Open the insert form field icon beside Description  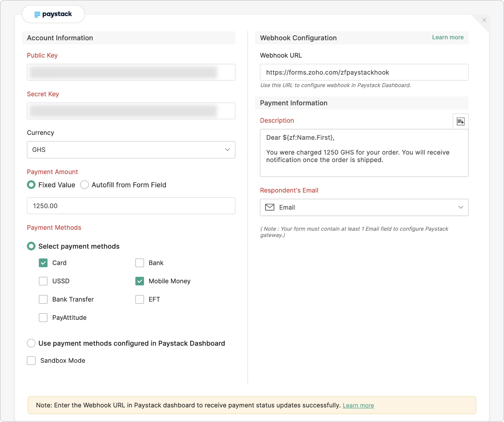click(x=461, y=121)
